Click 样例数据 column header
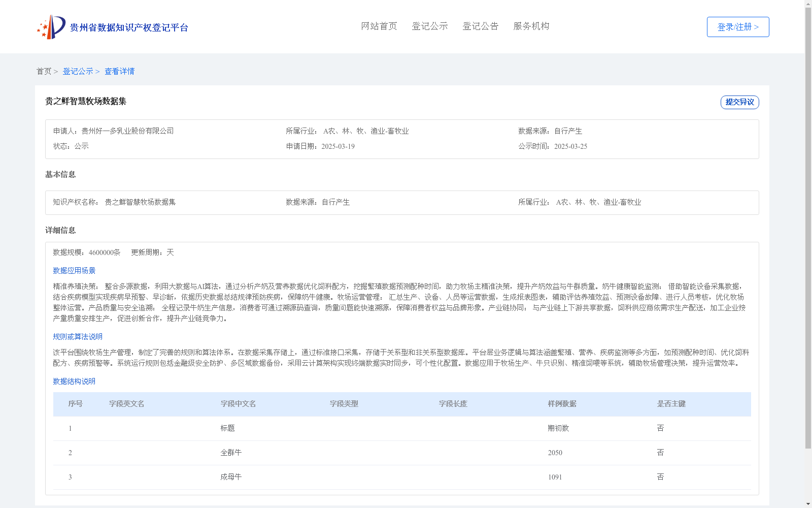 click(562, 404)
